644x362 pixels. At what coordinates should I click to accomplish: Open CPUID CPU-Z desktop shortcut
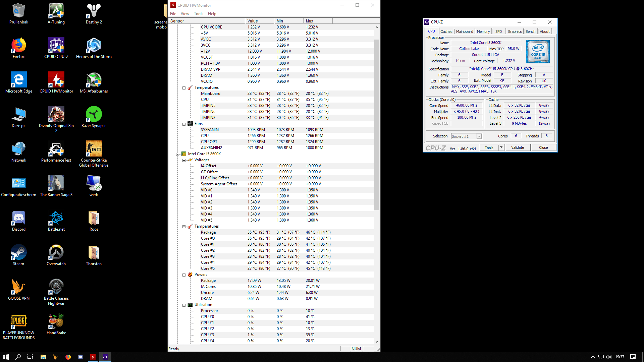click(x=56, y=48)
